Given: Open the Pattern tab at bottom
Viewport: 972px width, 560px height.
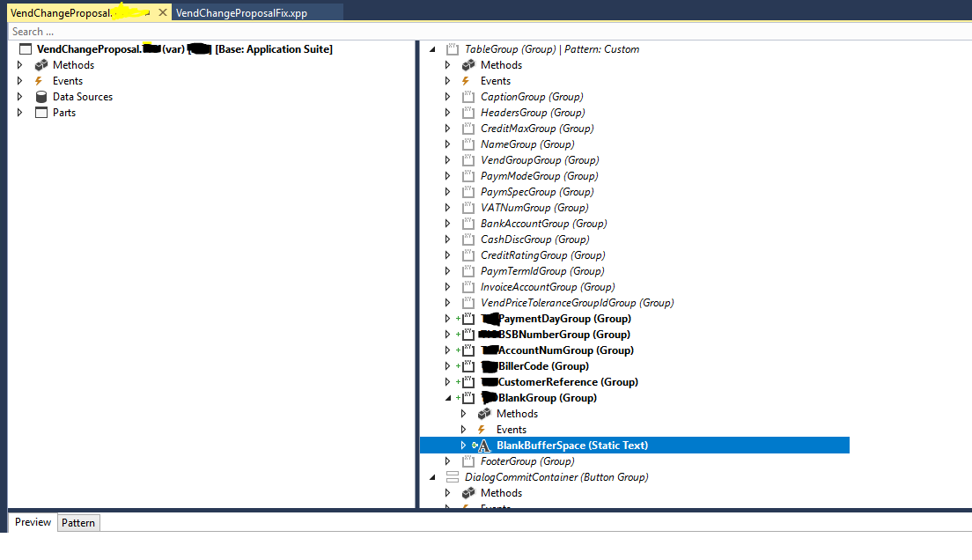Looking at the screenshot, I should [x=78, y=523].
